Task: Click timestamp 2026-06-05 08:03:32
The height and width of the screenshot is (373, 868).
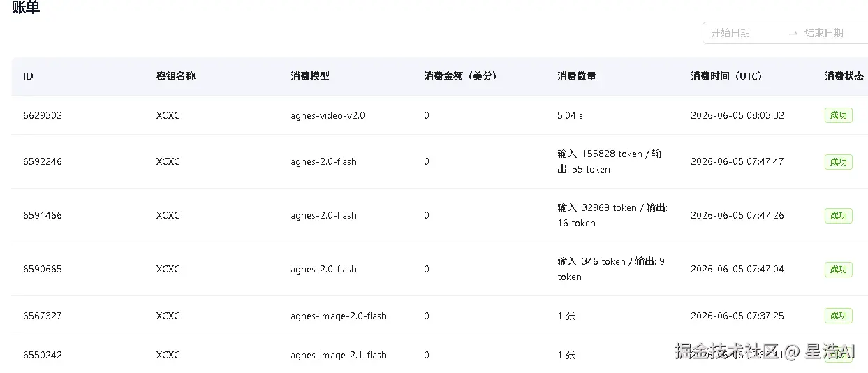Action: (x=737, y=115)
